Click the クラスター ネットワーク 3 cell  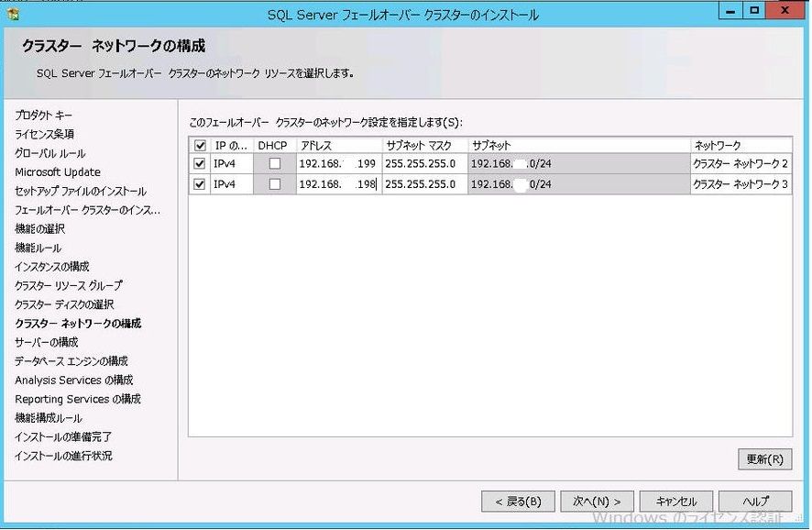[741, 184]
